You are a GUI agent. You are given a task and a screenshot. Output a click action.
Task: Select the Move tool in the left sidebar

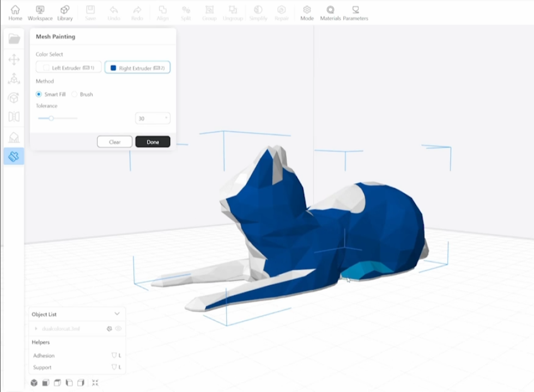coord(14,60)
